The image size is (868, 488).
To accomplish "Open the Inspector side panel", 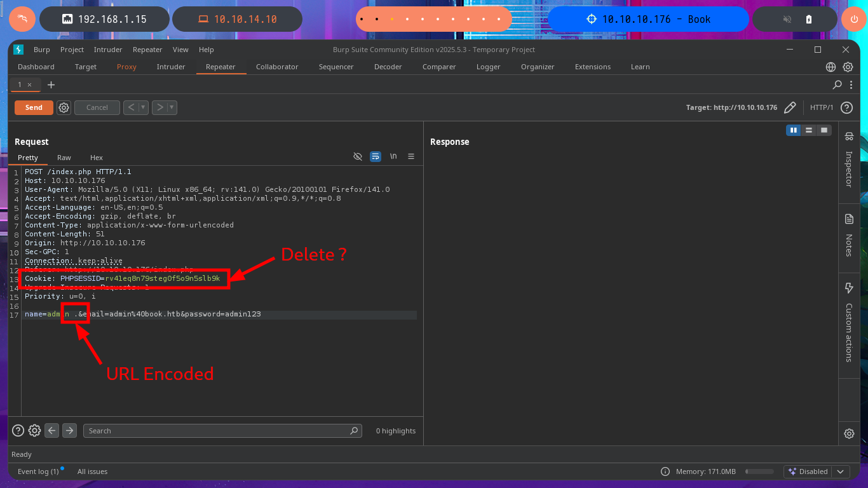I will tap(849, 160).
